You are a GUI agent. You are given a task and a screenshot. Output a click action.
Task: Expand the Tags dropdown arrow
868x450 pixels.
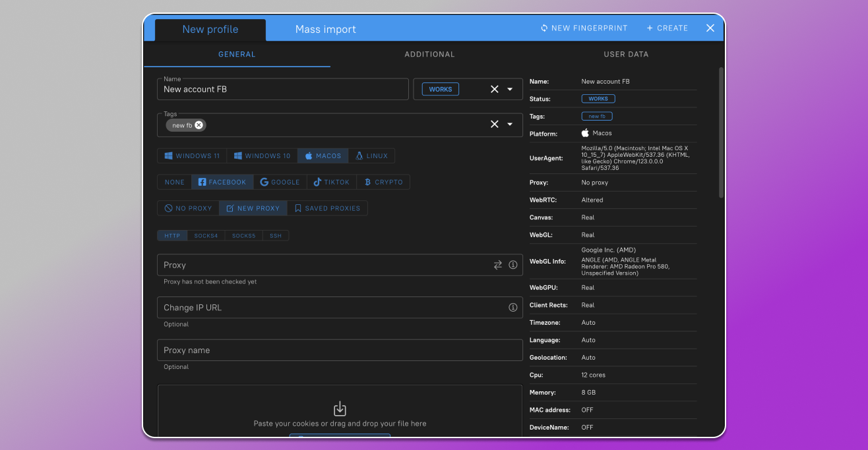pyautogui.click(x=510, y=125)
